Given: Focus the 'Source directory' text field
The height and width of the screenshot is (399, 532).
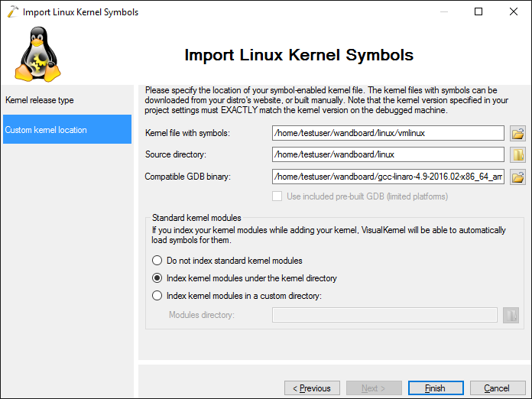Looking at the screenshot, I should pos(388,154).
